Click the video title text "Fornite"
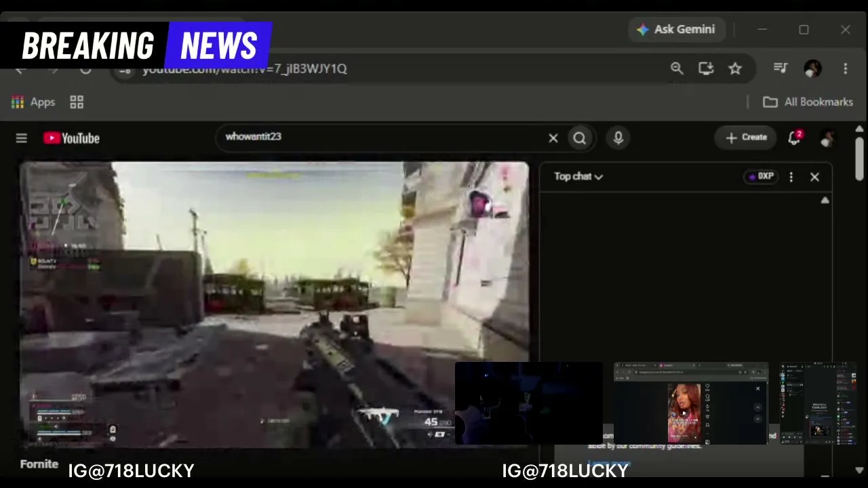Image resolution: width=868 pixels, height=488 pixels. point(39,464)
